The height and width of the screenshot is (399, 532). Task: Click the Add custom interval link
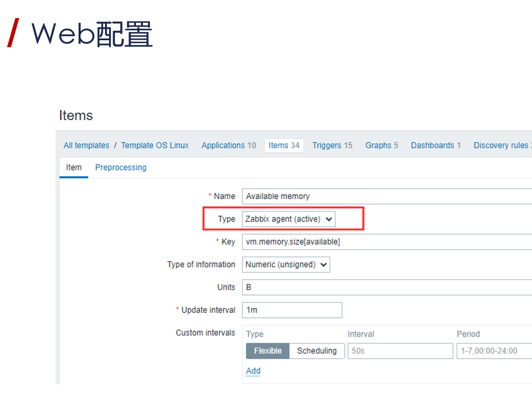pyautogui.click(x=253, y=371)
